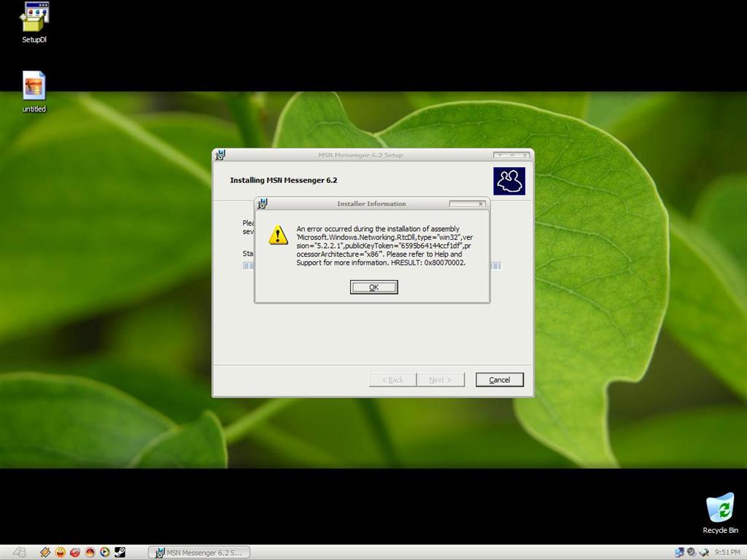This screenshot has width=747, height=560.
Task: Click the Safely Remove Hardware tray icon
Action: click(704, 553)
